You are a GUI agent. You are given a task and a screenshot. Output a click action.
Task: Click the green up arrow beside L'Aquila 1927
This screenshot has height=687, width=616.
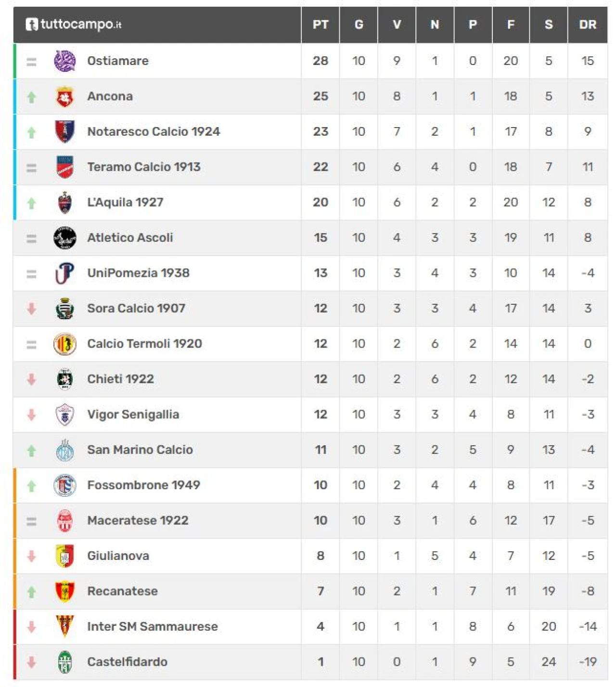pyautogui.click(x=32, y=203)
